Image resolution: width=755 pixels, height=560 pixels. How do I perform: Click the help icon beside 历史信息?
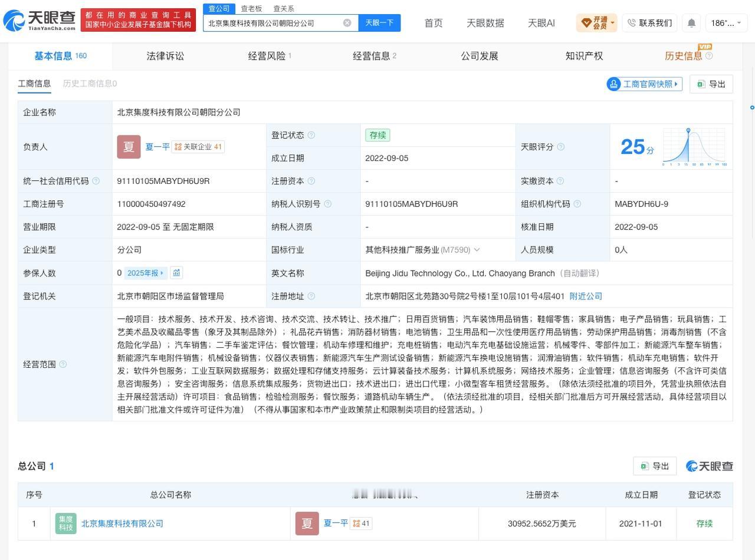(x=709, y=56)
